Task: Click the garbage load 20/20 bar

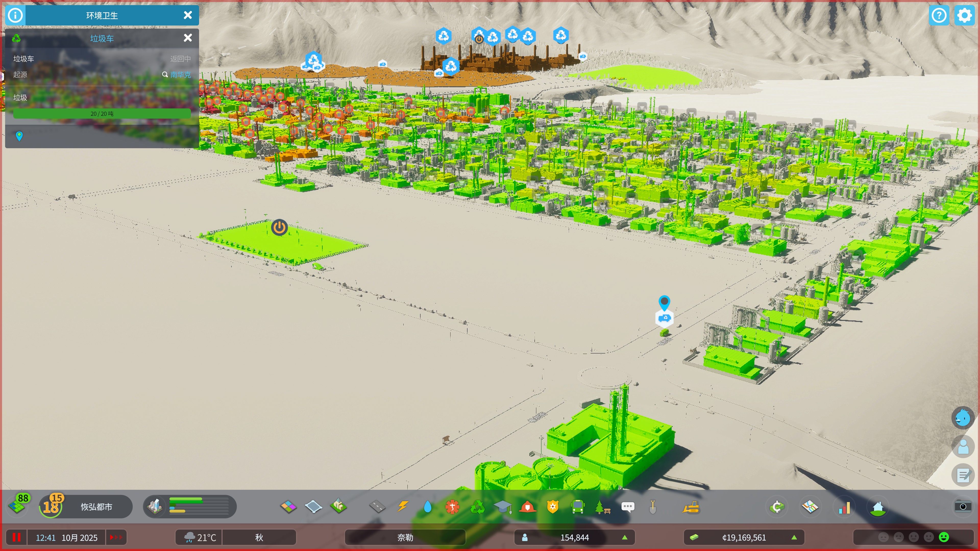Action: coord(102,114)
